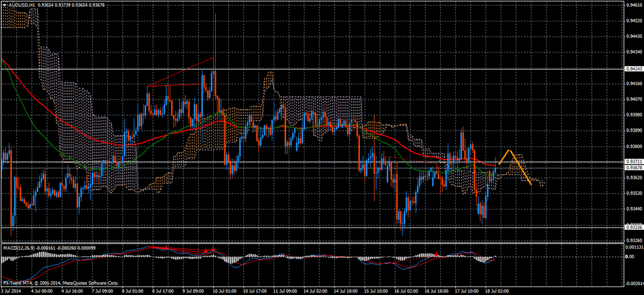Click the 8 Jul 17:00 time label
Image resolution: width=644 pixels, height=295 pixels.
(x=162, y=291)
